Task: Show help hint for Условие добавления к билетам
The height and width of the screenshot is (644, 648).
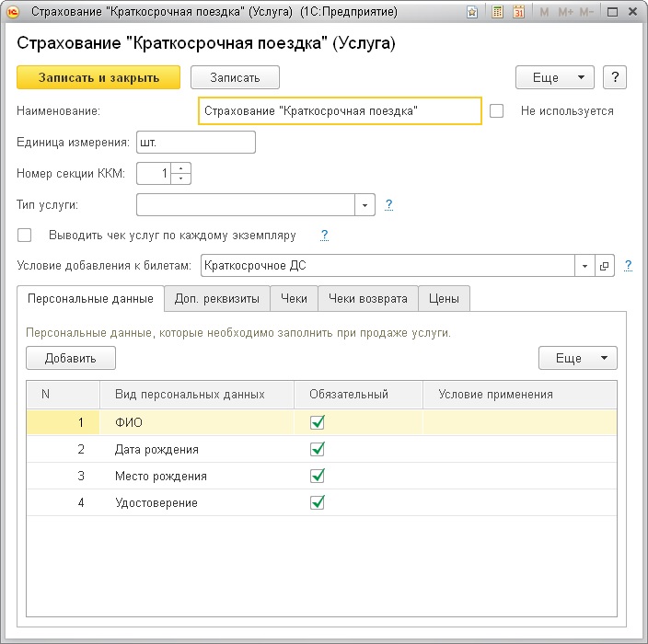Action: click(628, 266)
